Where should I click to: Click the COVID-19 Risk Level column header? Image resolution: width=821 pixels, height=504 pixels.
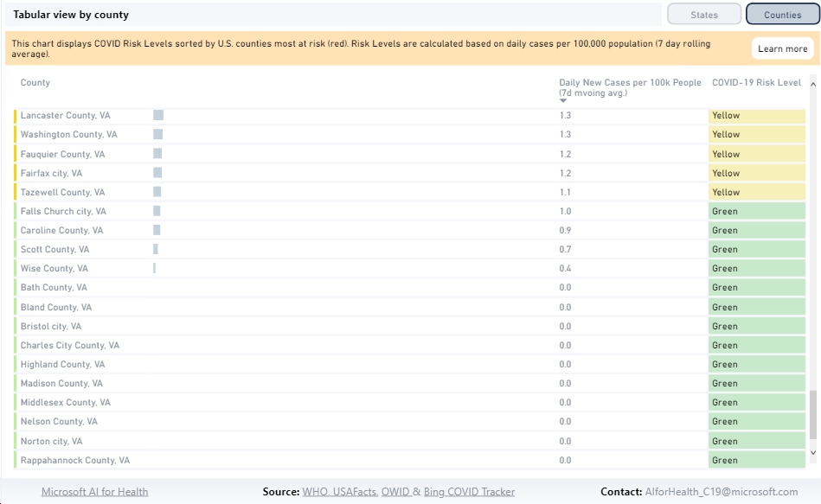[x=756, y=82]
